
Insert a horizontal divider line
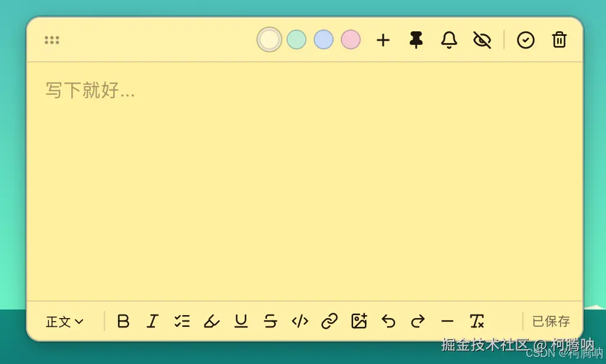coord(447,321)
